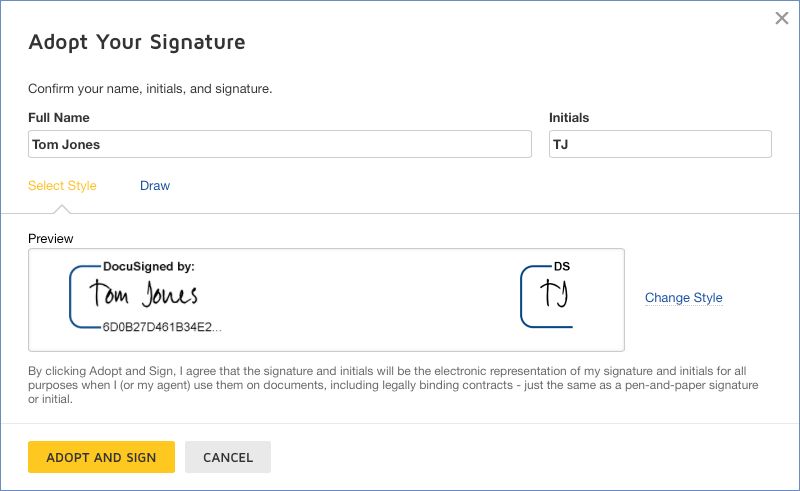Click the confirm name instruction text
This screenshot has height=491, width=800.
[x=150, y=89]
